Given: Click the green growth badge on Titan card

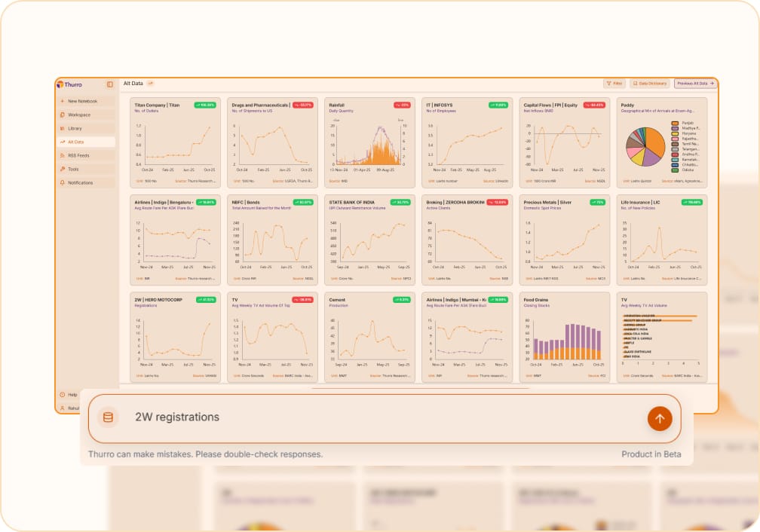Looking at the screenshot, I should coord(206,105).
